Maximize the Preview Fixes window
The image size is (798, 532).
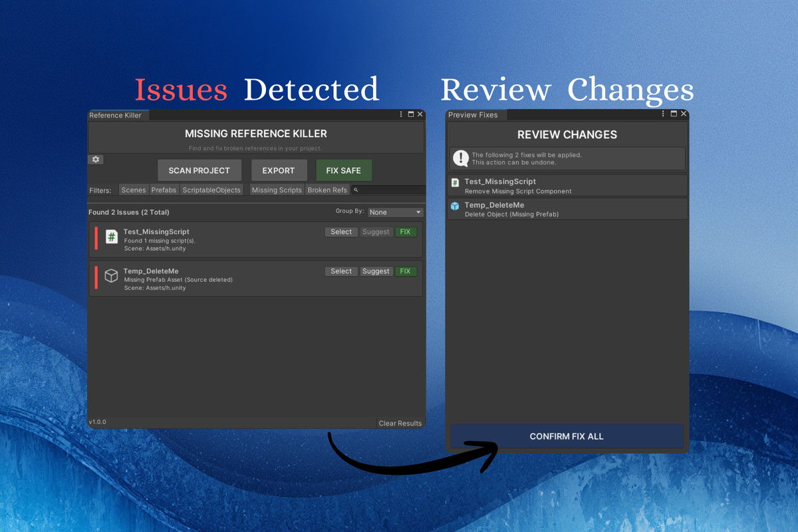(x=674, y=114)
